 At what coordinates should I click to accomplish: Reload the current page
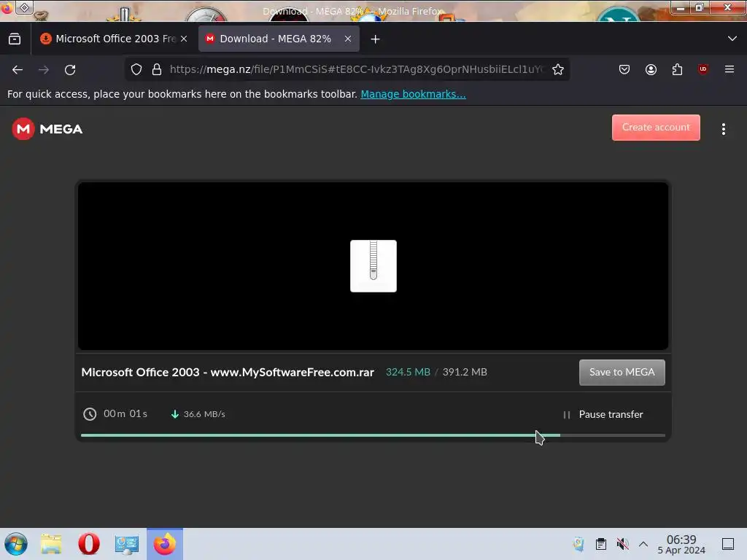[70, 69]
